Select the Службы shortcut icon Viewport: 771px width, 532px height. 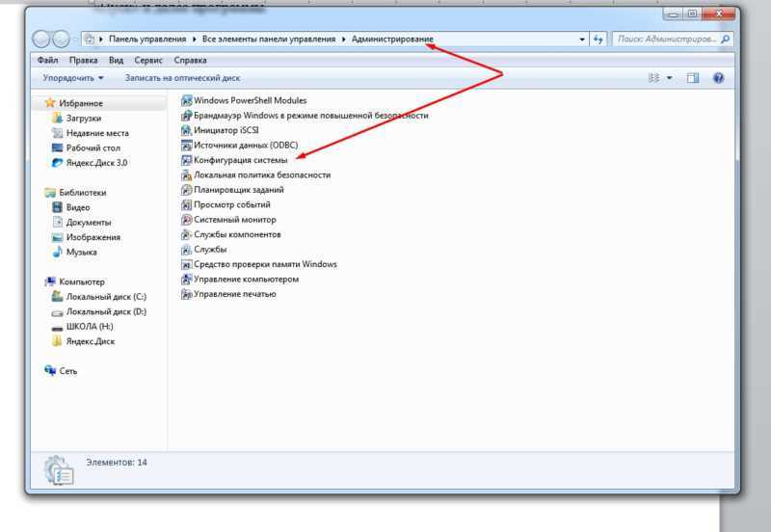[186, 250]
